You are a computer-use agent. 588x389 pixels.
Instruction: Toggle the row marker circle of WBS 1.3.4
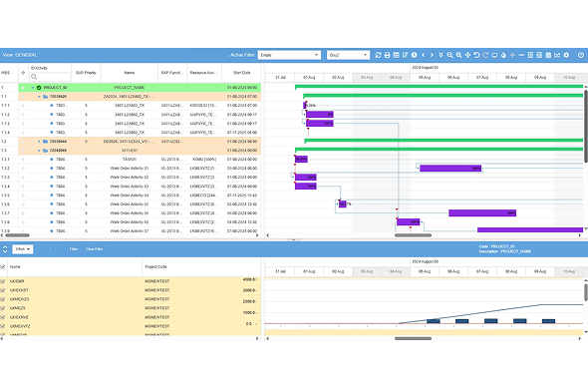click(23, 187)
